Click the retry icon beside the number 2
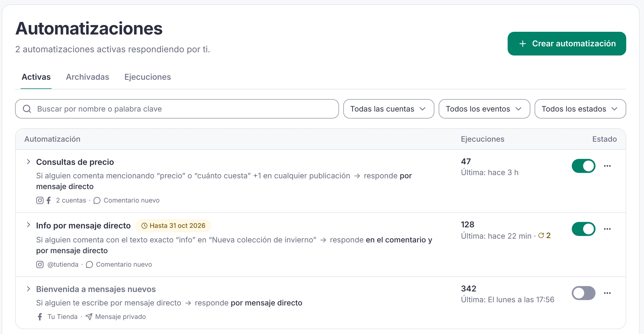 [541, 235]
